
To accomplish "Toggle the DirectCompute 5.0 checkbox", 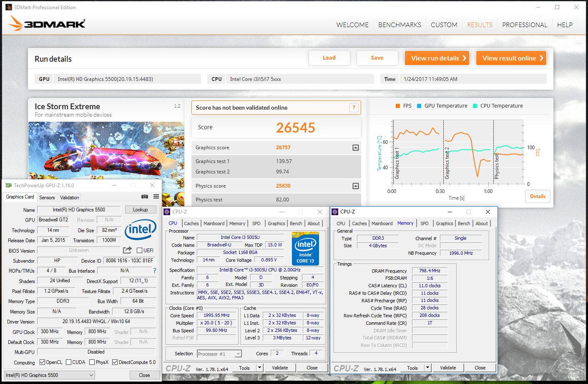I will point(115,362).
